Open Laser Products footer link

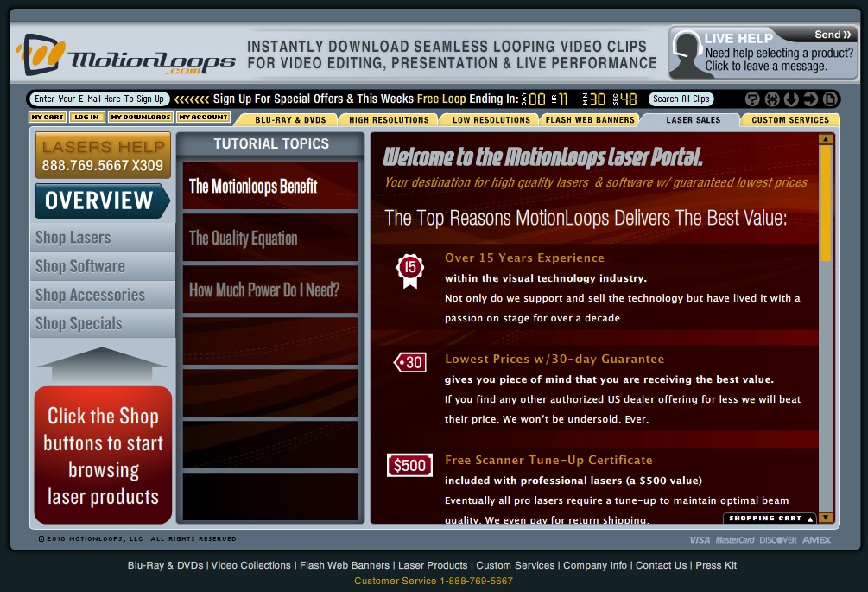coord(433,565)
